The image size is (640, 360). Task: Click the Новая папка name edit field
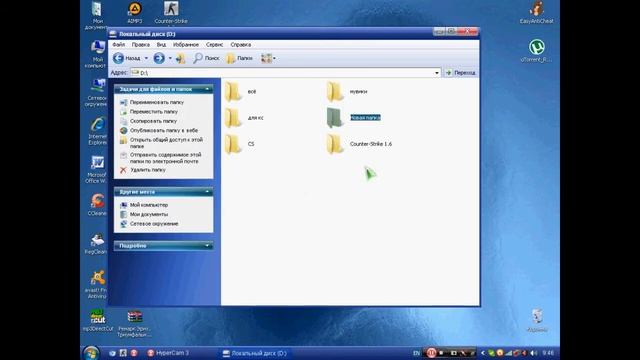[x=365, y=118]
